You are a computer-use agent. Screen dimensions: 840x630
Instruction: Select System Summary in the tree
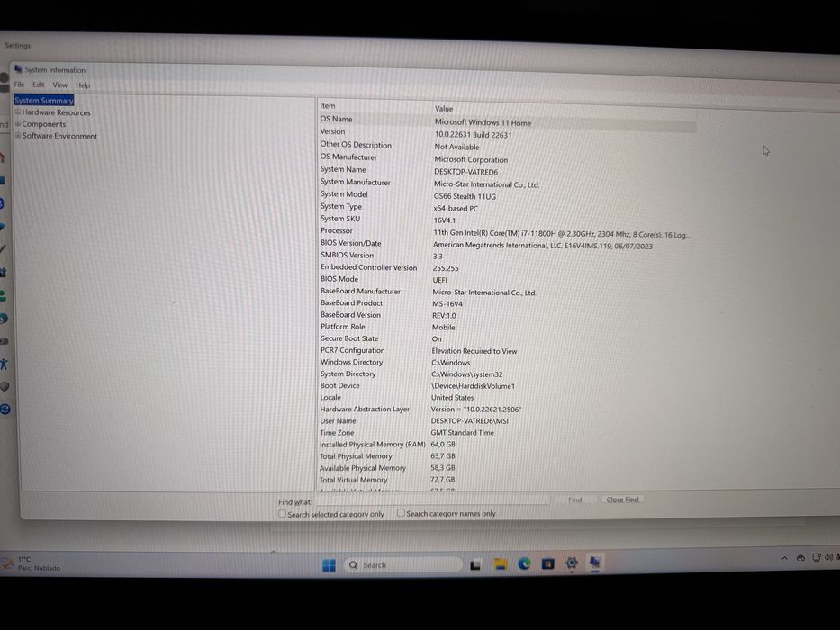click(44, 101)
